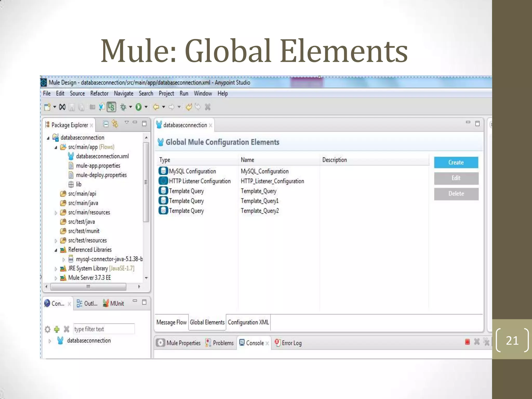Click the New file toolbar icon
Screen dimensions: 532x399
tap(47, 107)
